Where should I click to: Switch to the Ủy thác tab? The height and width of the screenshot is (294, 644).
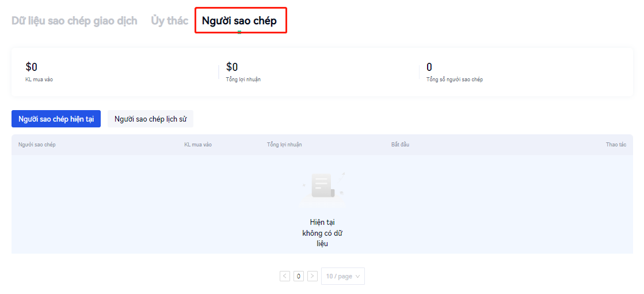[x=169, y=21]
